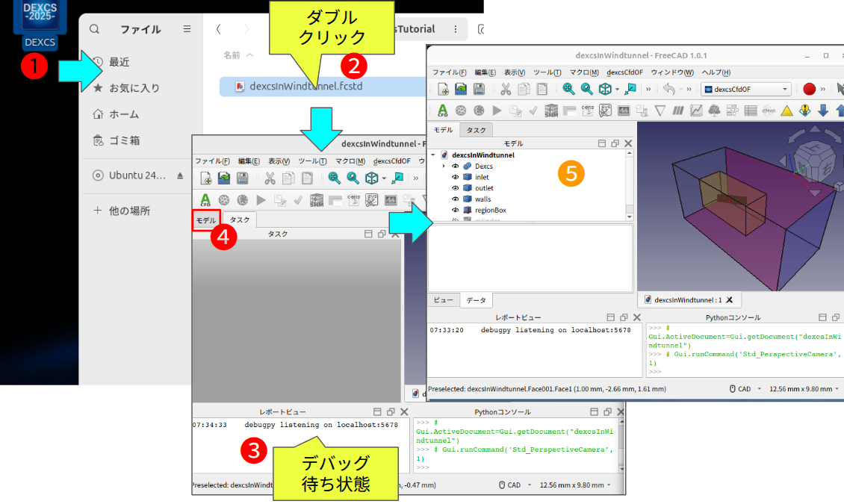Click the CFD analysis container icon in front window
Image resolution: width=844 pixels, height=504 pixels.
[443, 111]
